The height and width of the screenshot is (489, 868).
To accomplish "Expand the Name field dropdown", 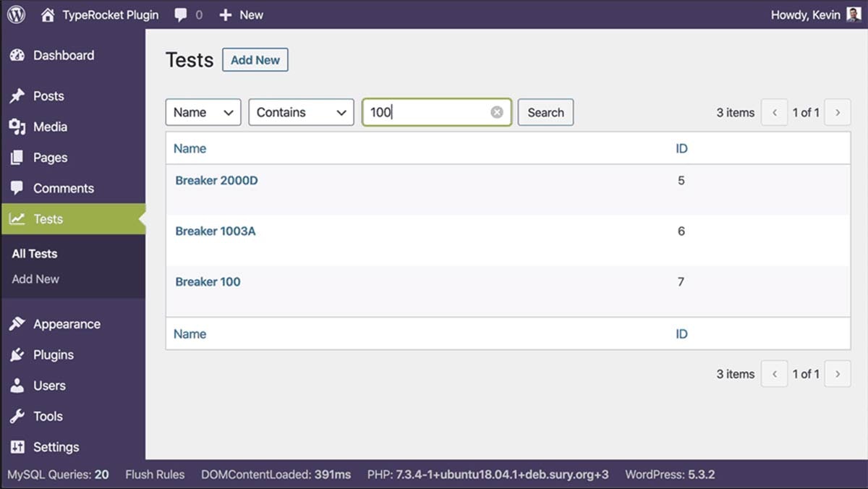I will pos(203,112).
